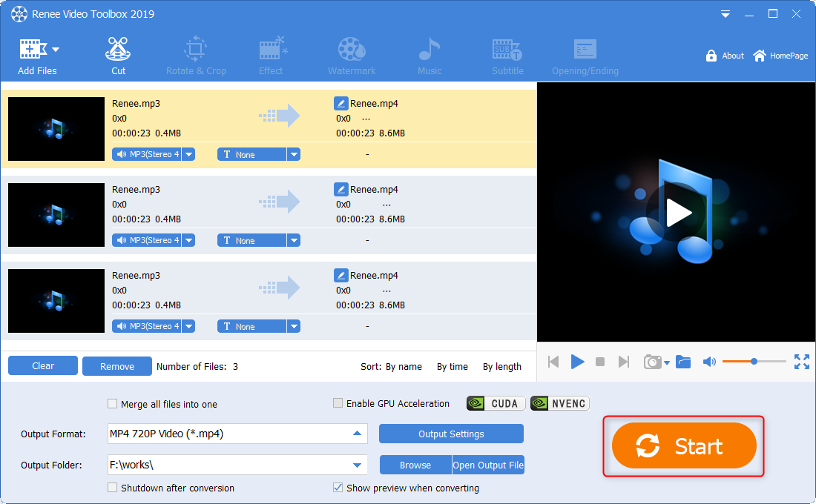Enter fullscreen preview mode
Image resolution: width=816 pixels, height=504 pixels.
point(801,362)
